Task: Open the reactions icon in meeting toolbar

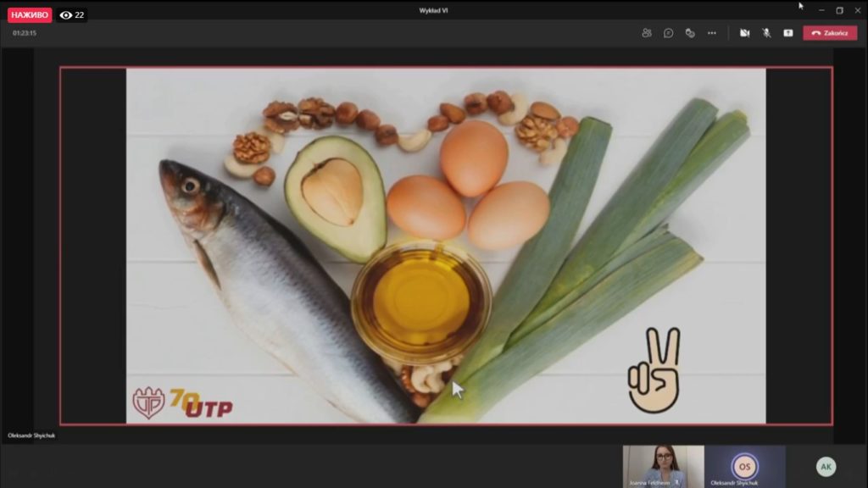Action: [690, 33]
